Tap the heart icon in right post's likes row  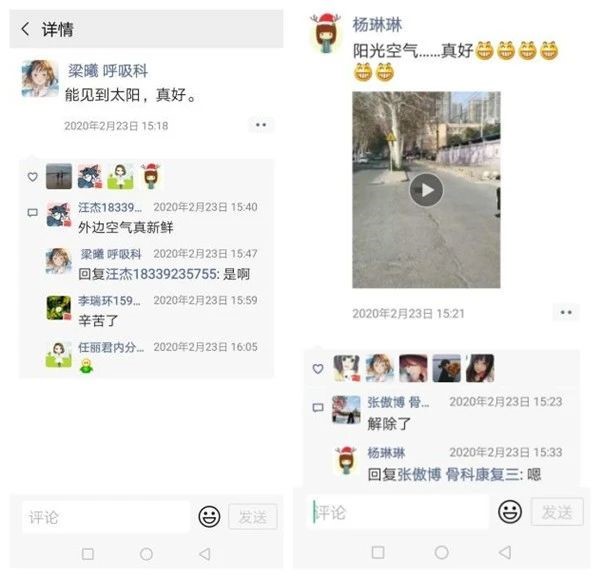(x=318, y=369)
